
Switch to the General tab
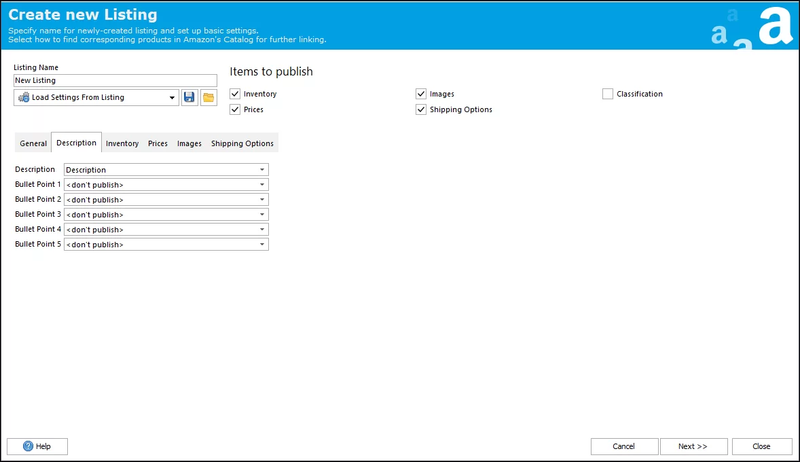[x=33, y=144]
